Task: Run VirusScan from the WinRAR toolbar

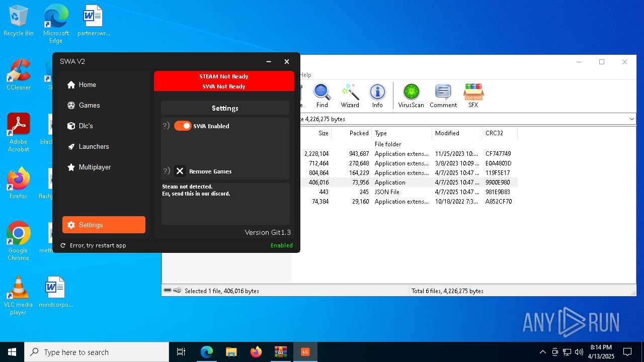Action: click(x=411, y=96)
